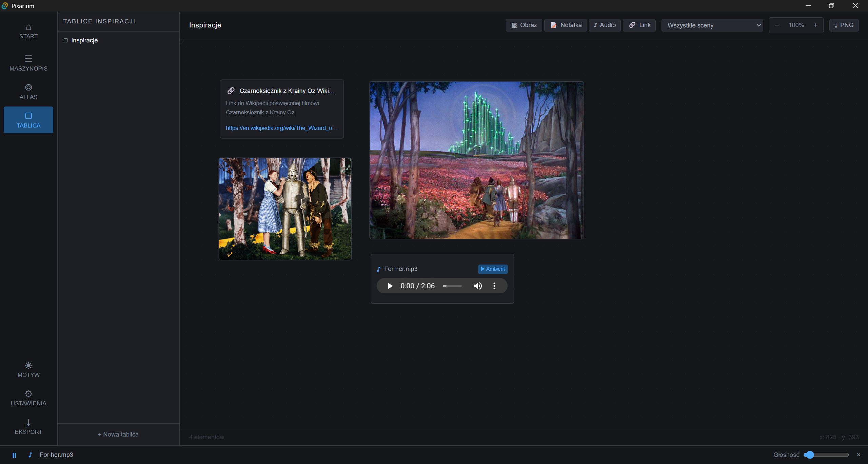
Task: Open the EKSPORT section
Action: coord(28,427)
